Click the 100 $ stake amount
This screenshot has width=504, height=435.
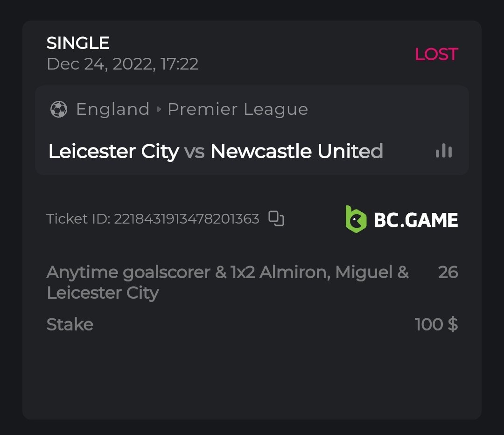click(436, 324)
